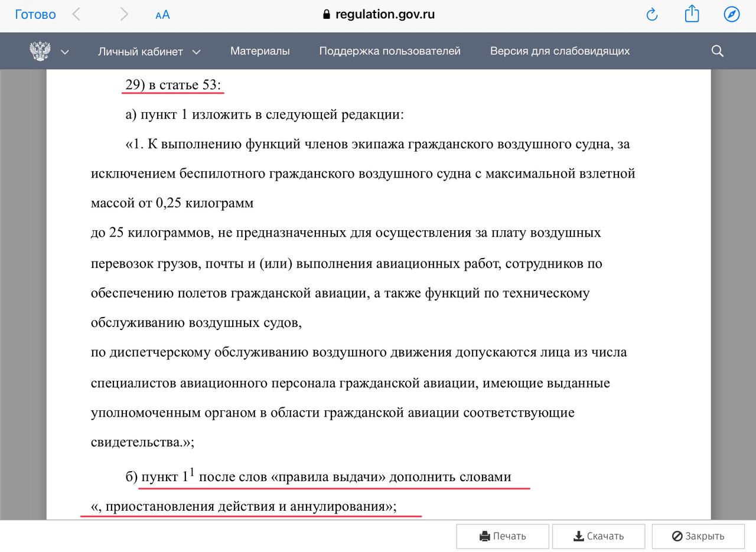Tap Готово to close the browser view

(x=35, y=15)
